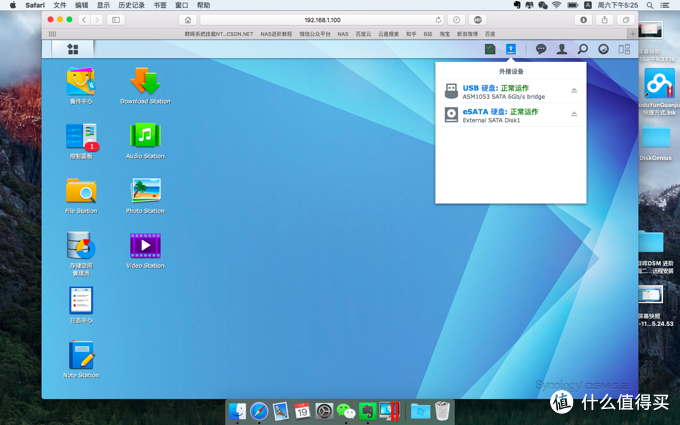
Task: Open Storage Manager (存储空间管理员)
Action: 81,245
